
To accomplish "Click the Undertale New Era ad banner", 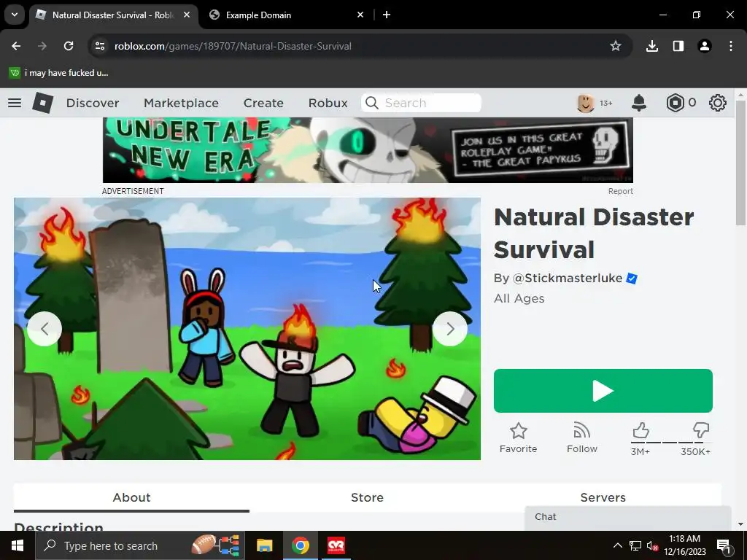I will click(x=368, y=150).
